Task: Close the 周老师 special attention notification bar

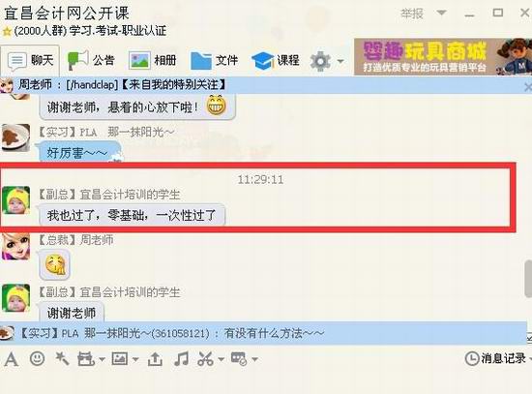Action: pos(527,87)
